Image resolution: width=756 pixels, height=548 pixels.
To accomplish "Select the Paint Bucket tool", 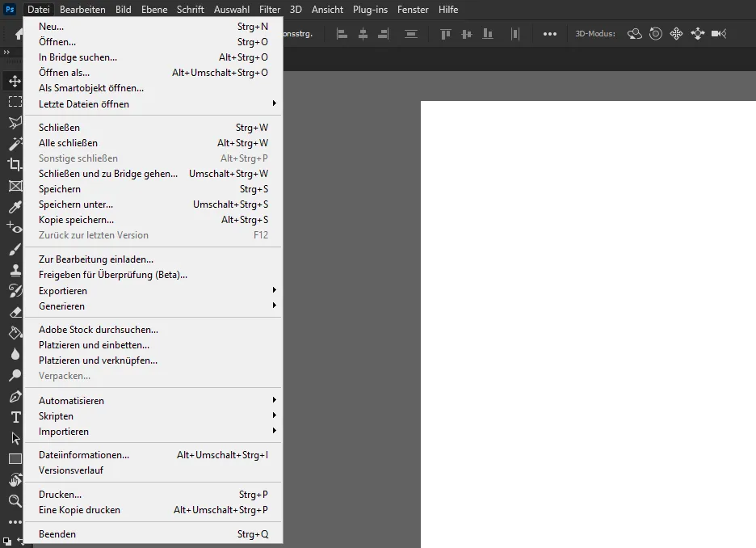I will click(15, 333).
